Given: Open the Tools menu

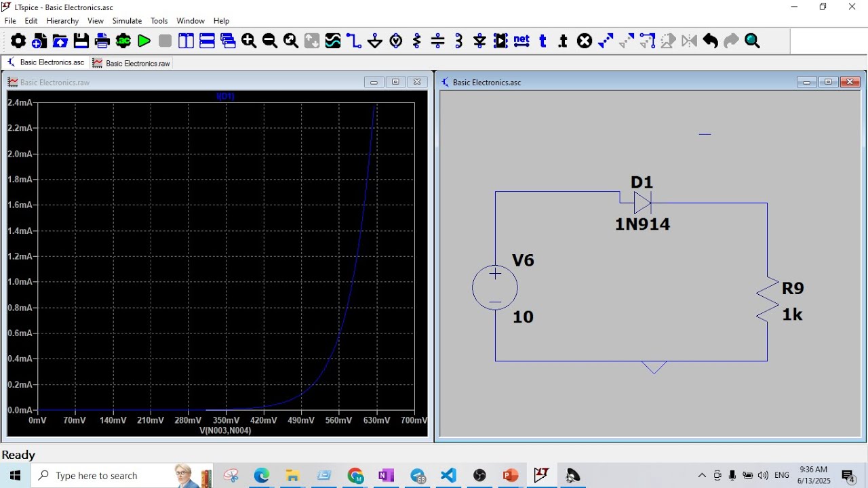Looking at the screenshot, I should tap(159, 21).
